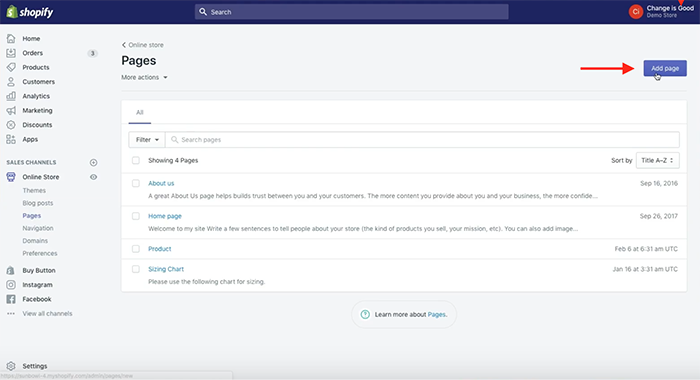700x380 pixels.
Task: Open the Instagram channel icon
Action: 11,284
